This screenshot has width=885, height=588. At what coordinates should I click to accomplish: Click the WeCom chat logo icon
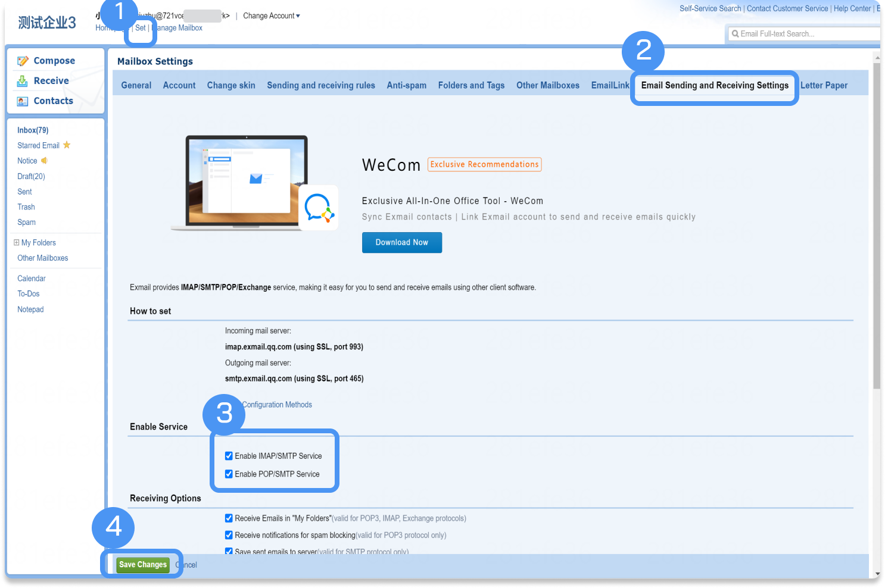[x=319, y=208]
